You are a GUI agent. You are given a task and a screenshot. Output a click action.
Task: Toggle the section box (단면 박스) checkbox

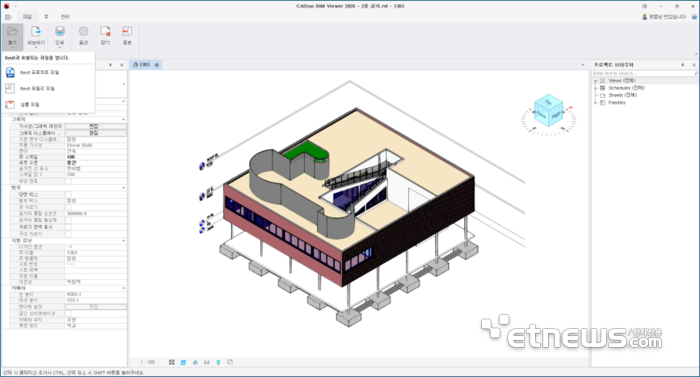click(x=68, y=195)
